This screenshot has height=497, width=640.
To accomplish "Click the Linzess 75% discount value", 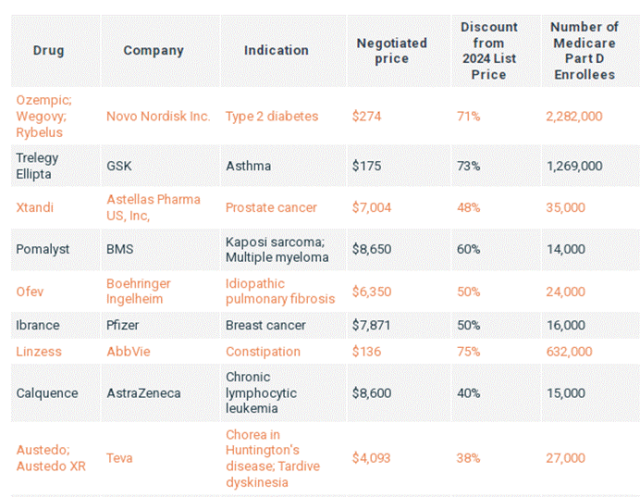I will click(468, 352).
